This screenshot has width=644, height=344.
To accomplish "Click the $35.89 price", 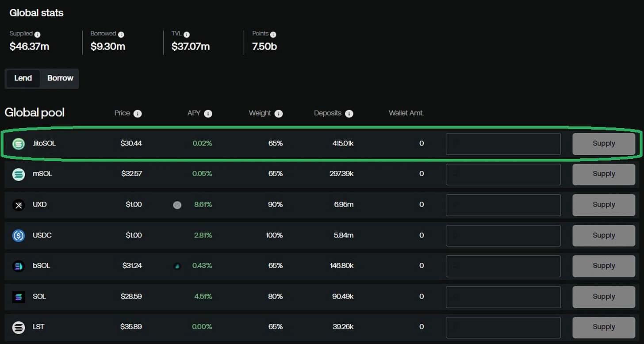I will [x=131, y=327].
